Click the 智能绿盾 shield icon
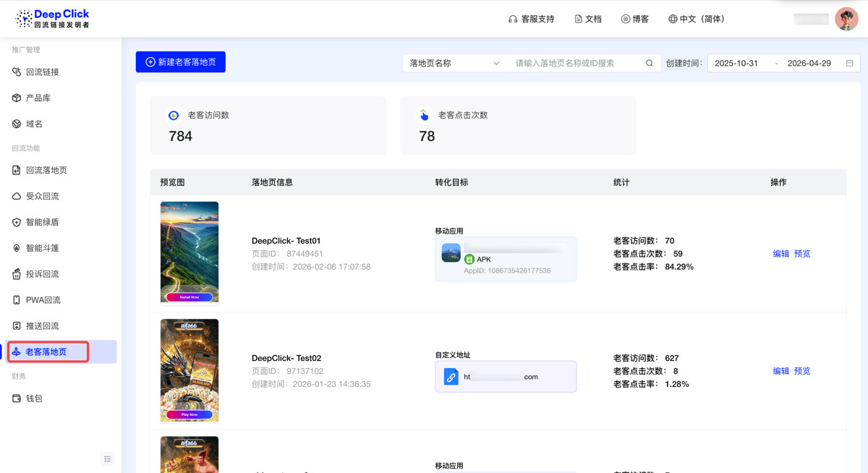868x473 pixels. click(17, 222)
